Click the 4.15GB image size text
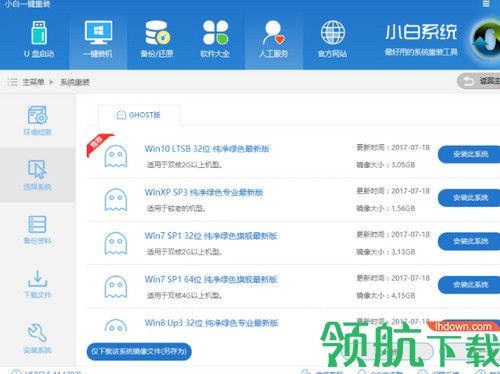 click(403, 295)
